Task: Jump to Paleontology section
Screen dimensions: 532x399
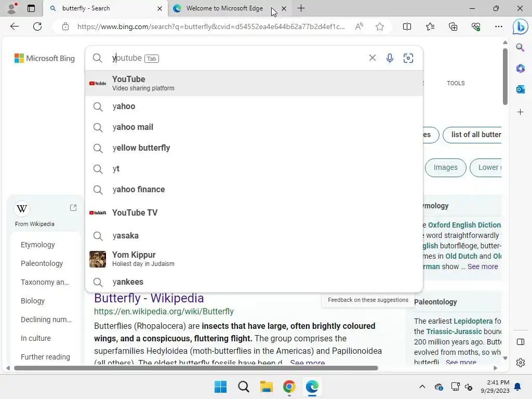Action: (42, 263)
